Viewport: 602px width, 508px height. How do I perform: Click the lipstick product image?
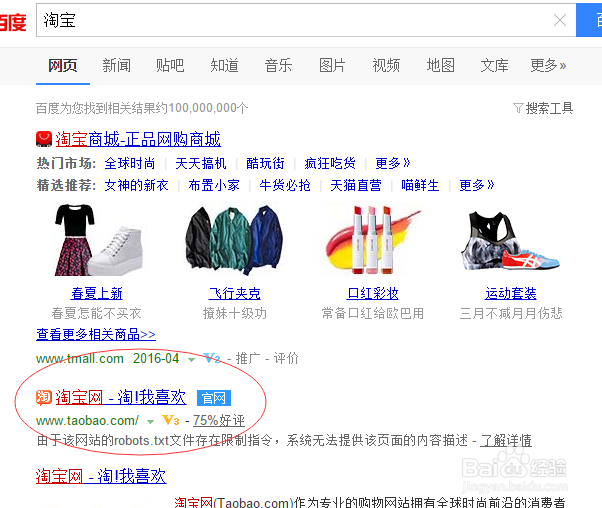click(x=373, y=240)
